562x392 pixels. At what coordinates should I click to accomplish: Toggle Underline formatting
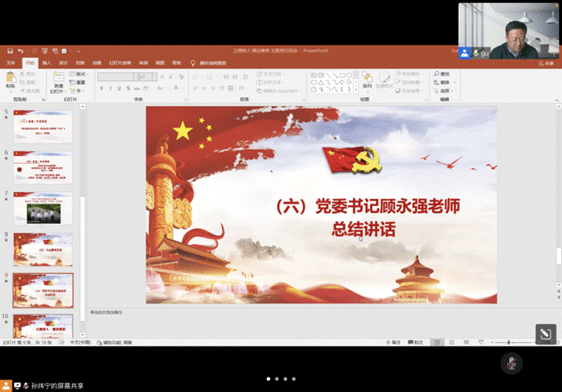(119, 88)
